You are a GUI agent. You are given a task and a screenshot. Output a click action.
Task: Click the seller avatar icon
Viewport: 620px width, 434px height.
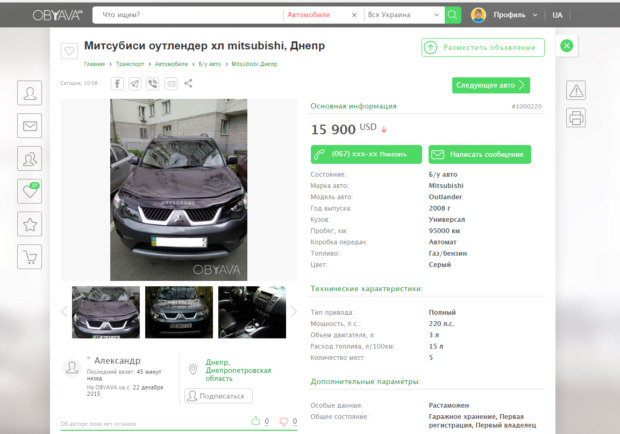[72, 368]
